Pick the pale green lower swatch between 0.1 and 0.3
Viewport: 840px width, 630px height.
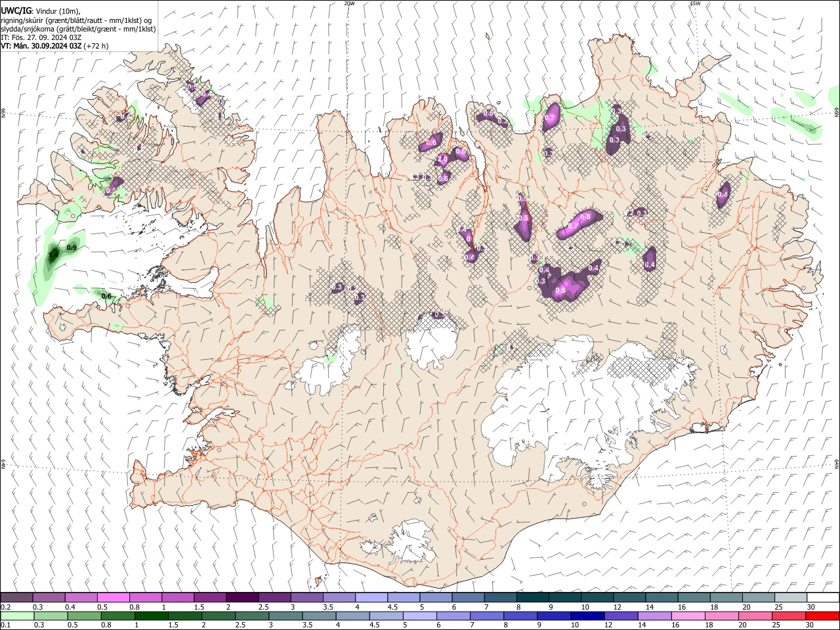(16, 616)
